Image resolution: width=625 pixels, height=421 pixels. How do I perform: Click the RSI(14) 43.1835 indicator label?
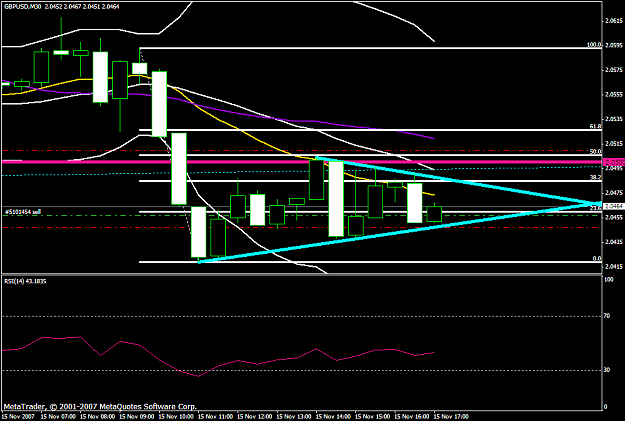[x=25, y=281]
